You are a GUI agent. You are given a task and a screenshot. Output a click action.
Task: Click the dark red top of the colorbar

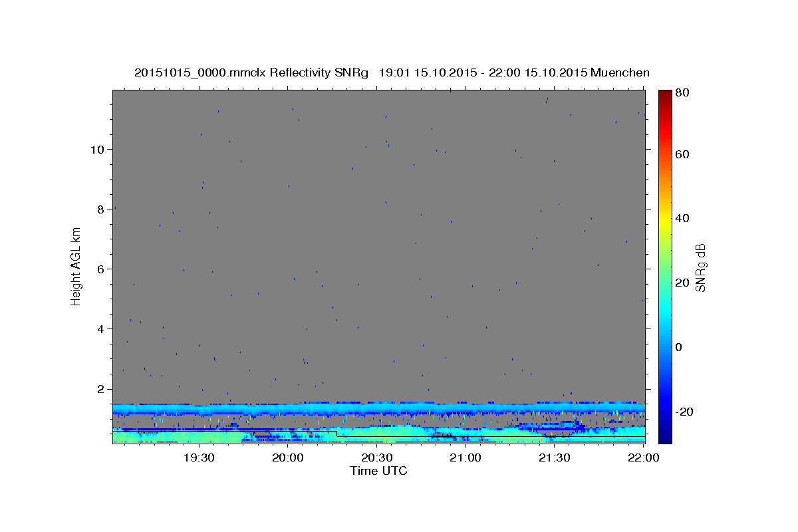665,96
